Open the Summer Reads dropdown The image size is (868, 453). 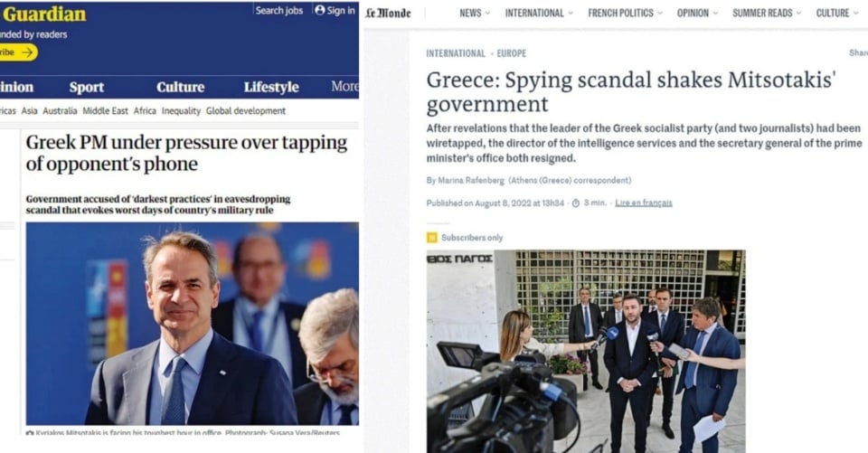coord(767,13)
